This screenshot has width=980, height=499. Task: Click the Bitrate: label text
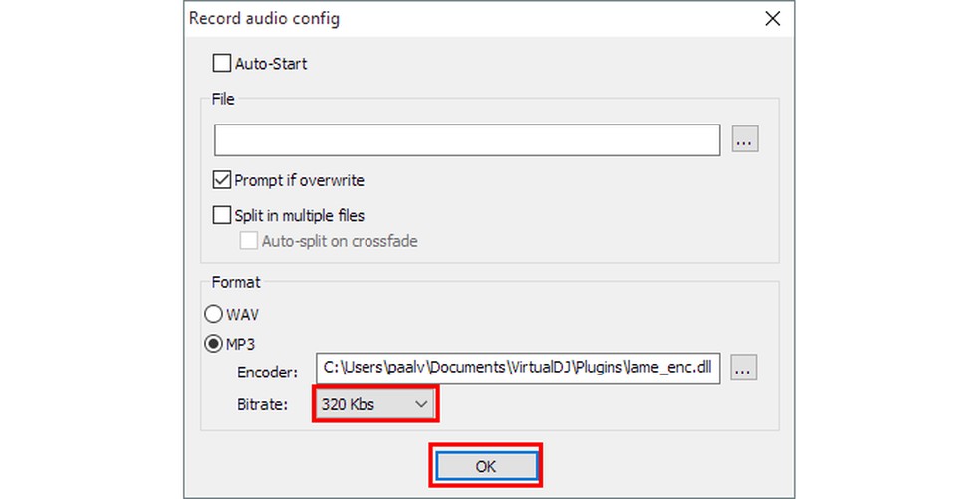pos(261,405)
